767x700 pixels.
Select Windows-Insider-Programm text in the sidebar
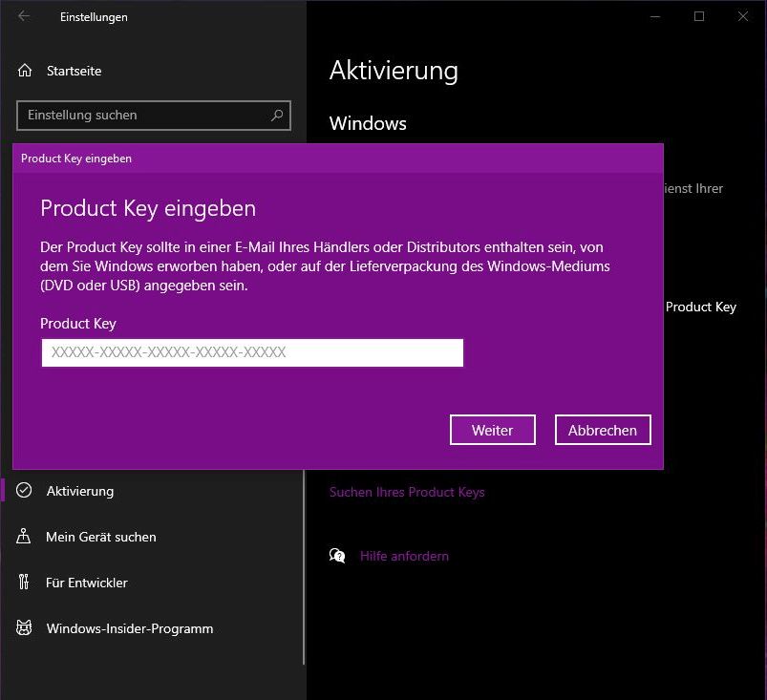click(130, 628)
